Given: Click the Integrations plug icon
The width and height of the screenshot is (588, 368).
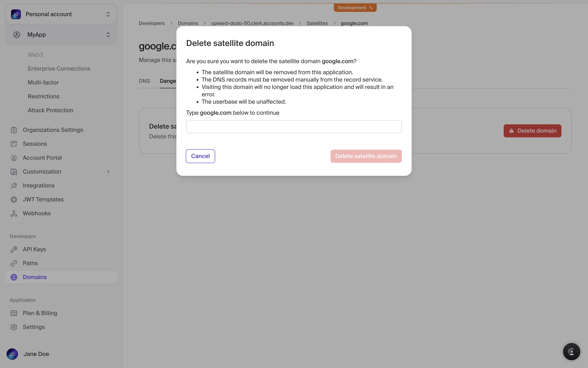Looking at the screenshot, I should pyautogui.click(x=14, y=186).
